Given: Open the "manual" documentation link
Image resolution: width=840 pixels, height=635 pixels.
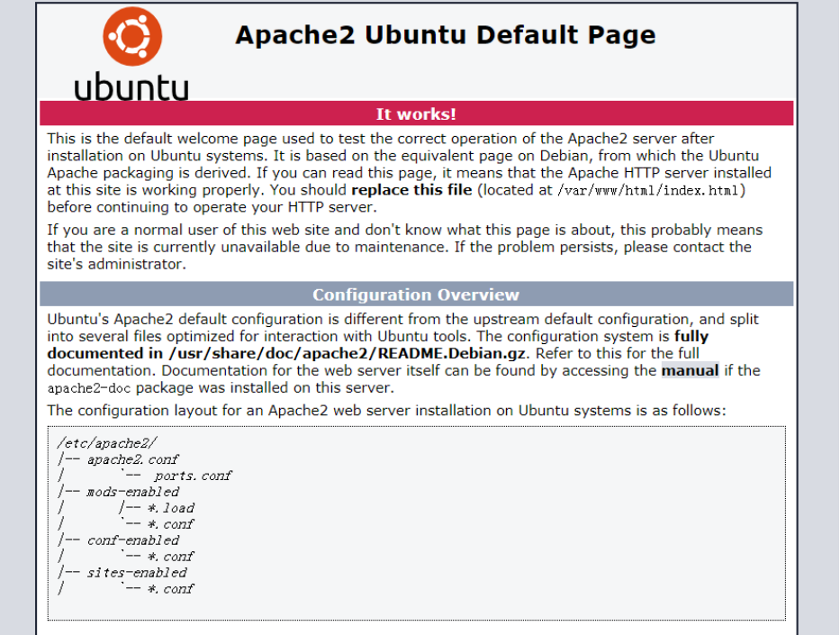Looking at the screenshot, I should [x=690, y=371].
